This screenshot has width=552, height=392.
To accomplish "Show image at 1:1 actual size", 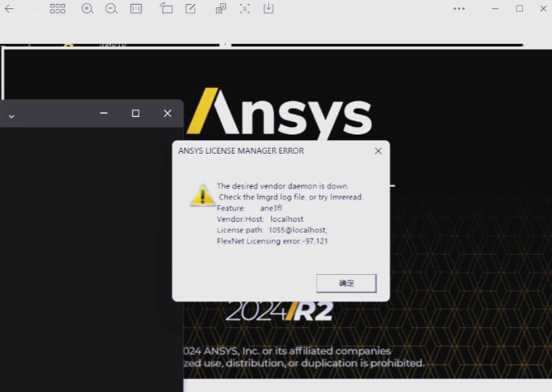I will pyautogui.click(x=136, y=8).
